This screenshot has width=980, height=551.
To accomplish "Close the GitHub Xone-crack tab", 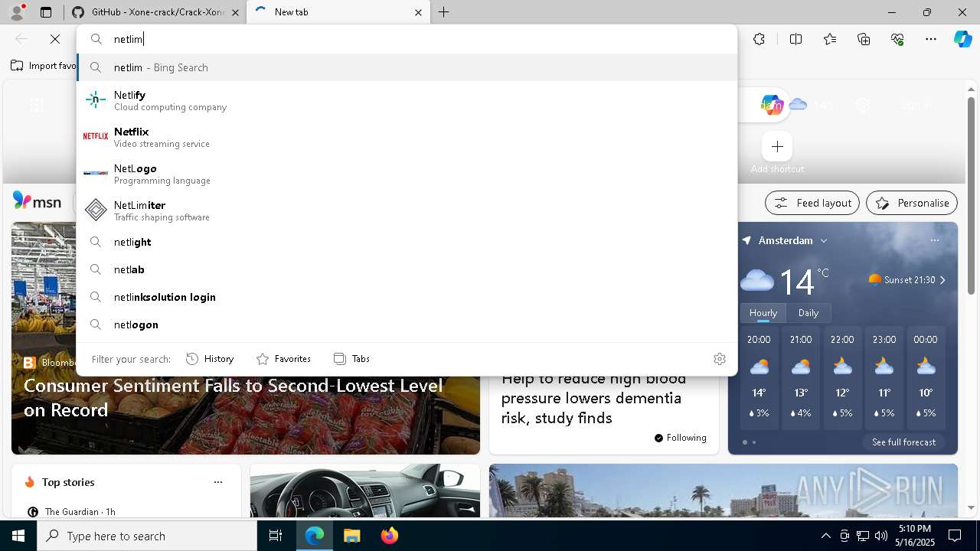I will point(235,12).
